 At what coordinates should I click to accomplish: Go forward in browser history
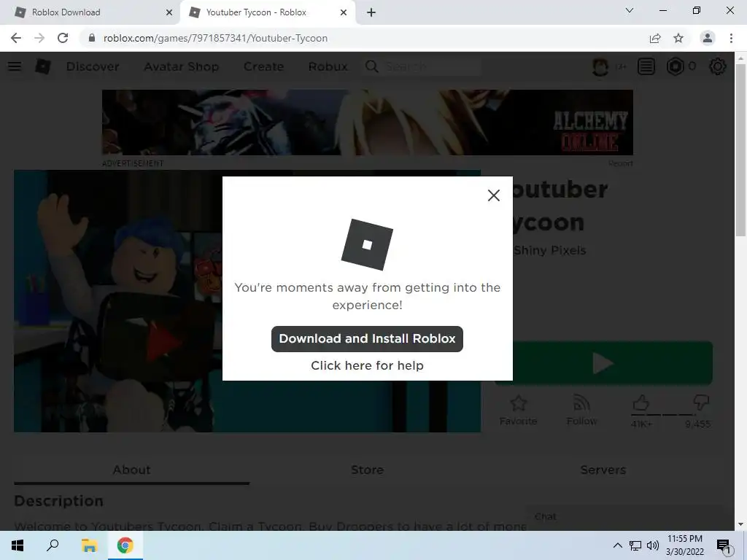(39, 38)
